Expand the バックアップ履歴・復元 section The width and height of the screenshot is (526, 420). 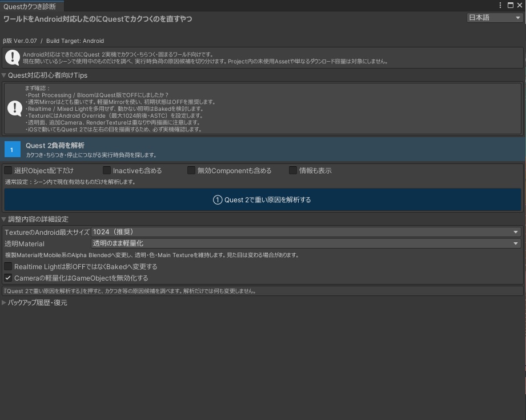click(x=4, y=302)
